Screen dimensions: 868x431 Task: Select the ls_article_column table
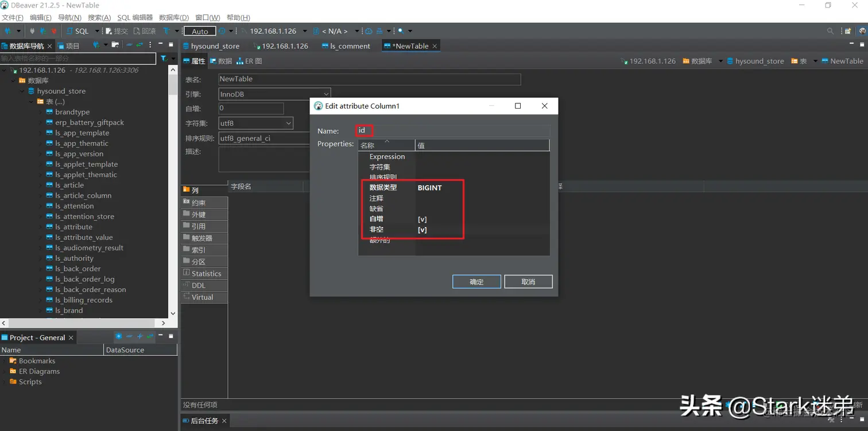click(x=83, y=195)
